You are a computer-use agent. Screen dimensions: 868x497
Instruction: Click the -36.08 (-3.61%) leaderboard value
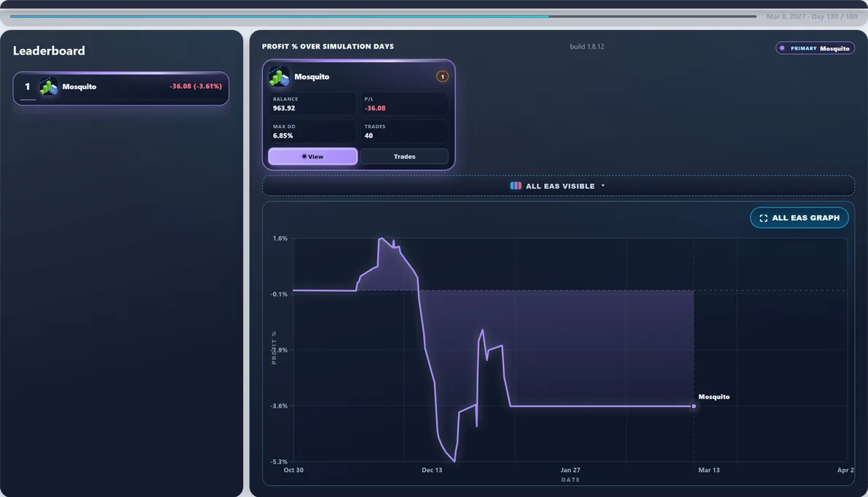195,87
